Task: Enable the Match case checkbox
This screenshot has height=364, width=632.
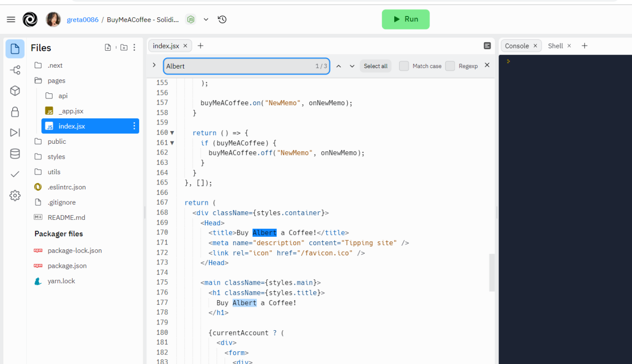Action: coord(404,66)
